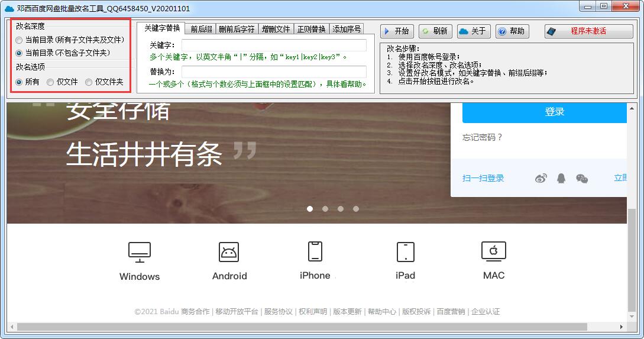Open the 忘记密码 link

coord(482,137)
